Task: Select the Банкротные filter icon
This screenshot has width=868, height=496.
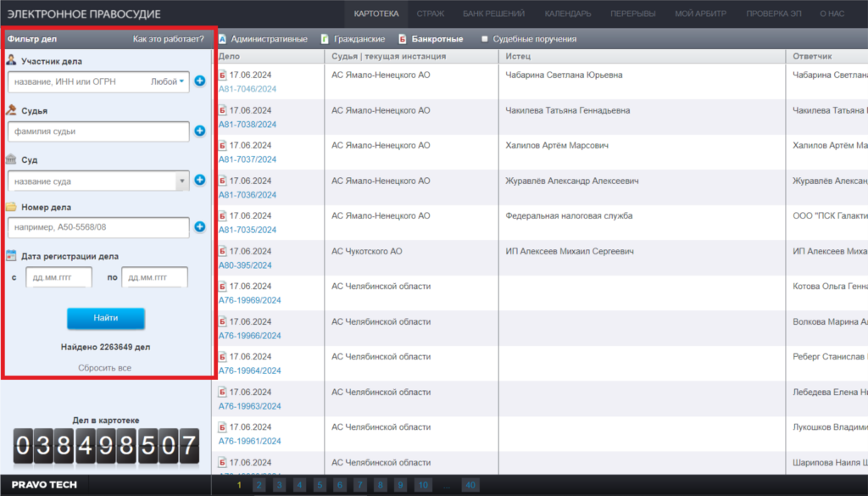Action: pyautogui.click(x=403, y=39)
